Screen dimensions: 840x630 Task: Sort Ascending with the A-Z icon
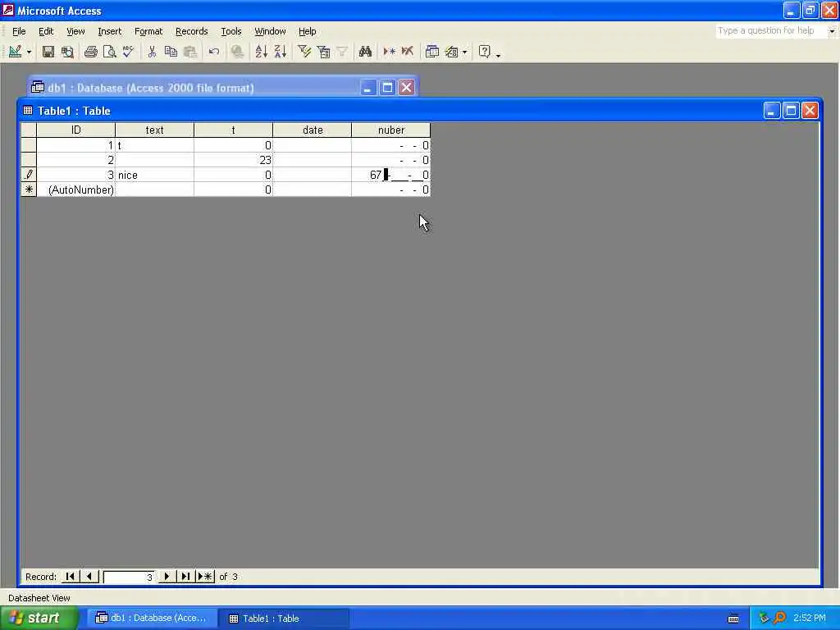point(261,52)
